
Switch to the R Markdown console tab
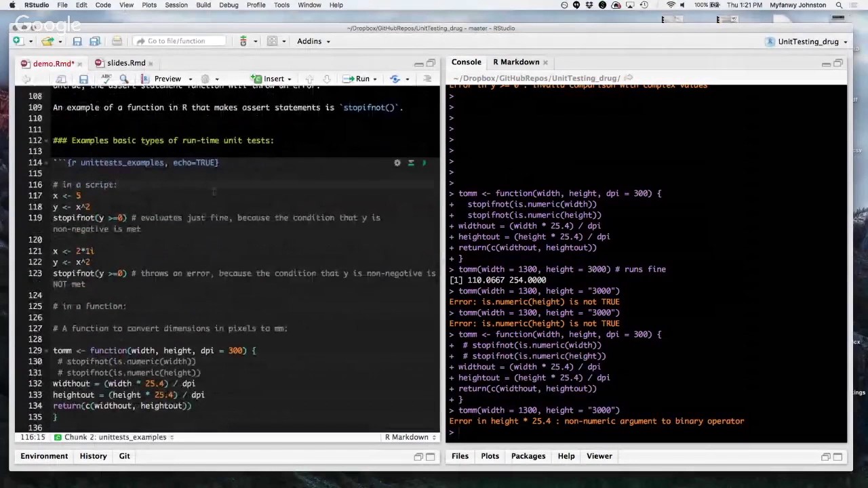pyautogui.click(x=516, y=62)
